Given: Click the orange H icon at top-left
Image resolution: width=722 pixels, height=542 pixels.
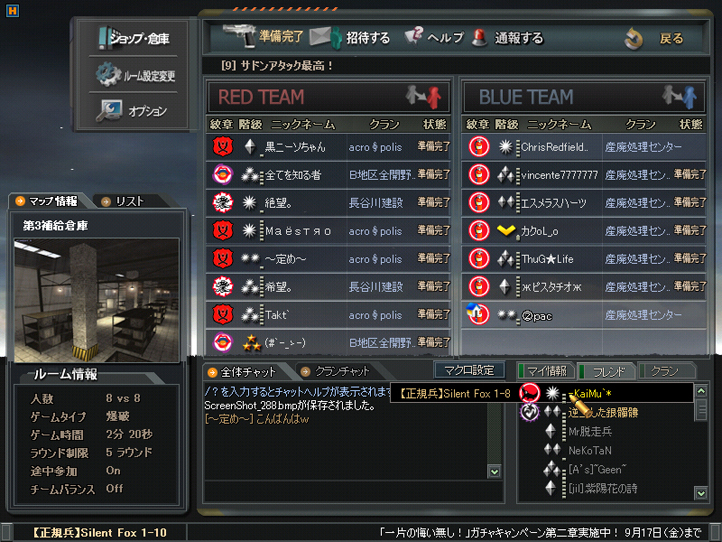Looking at the screenshot, I should click(x=12, y=11).
